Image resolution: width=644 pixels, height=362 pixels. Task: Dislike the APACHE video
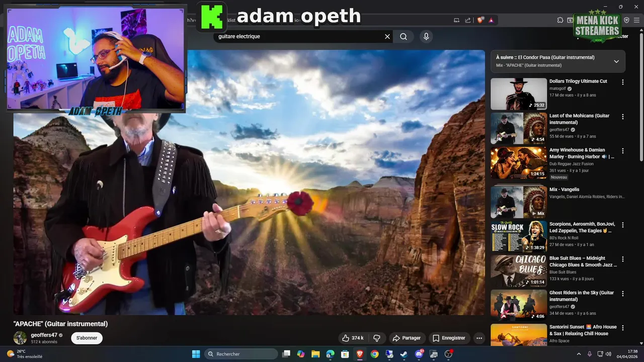(376, 338)
